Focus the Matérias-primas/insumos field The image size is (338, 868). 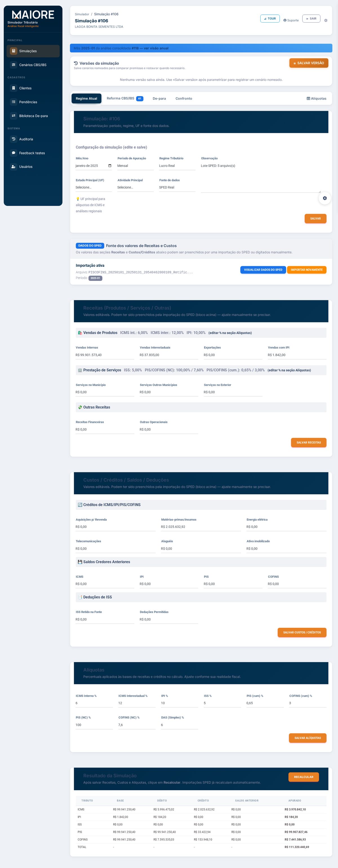point(201,527)
